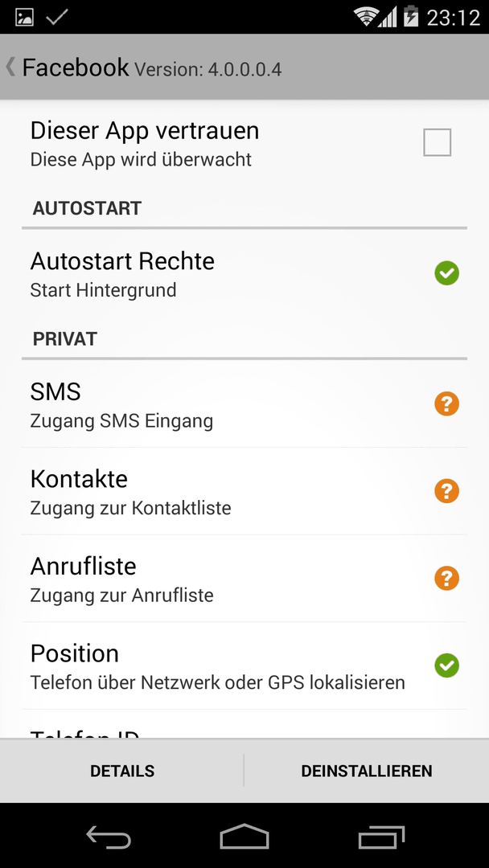Select the SMS Zugang SMS Eingang row

(x=244, y=404)
